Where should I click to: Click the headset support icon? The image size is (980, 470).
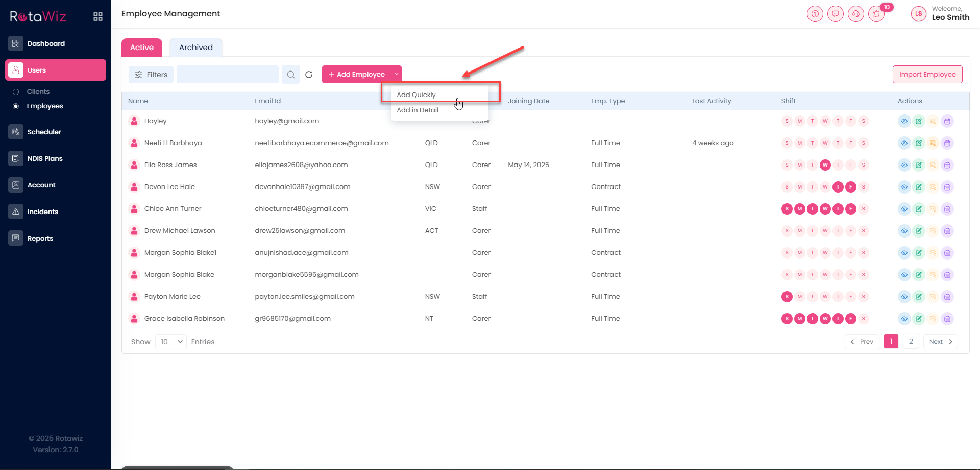(856, 14)
